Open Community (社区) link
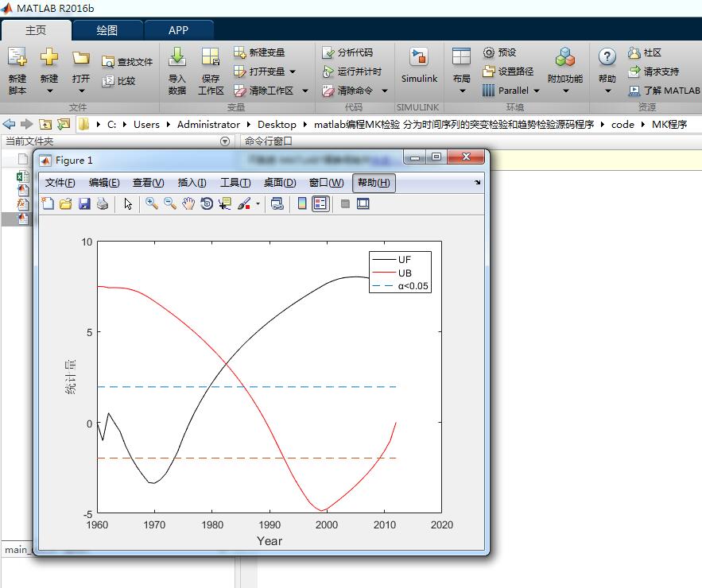The height and width of the screenshot is (588, 702). [644, 52]
